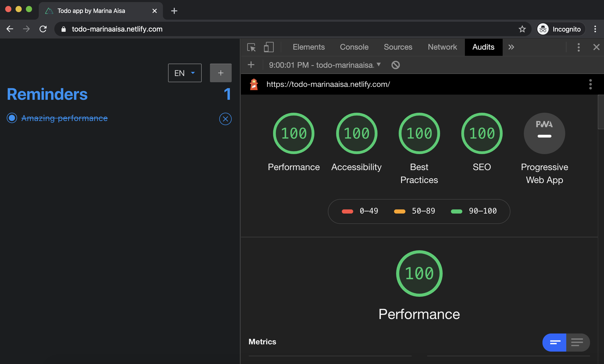Open the EN language dropdown
The image size is (604, 364).
click(x=185, y=73)
